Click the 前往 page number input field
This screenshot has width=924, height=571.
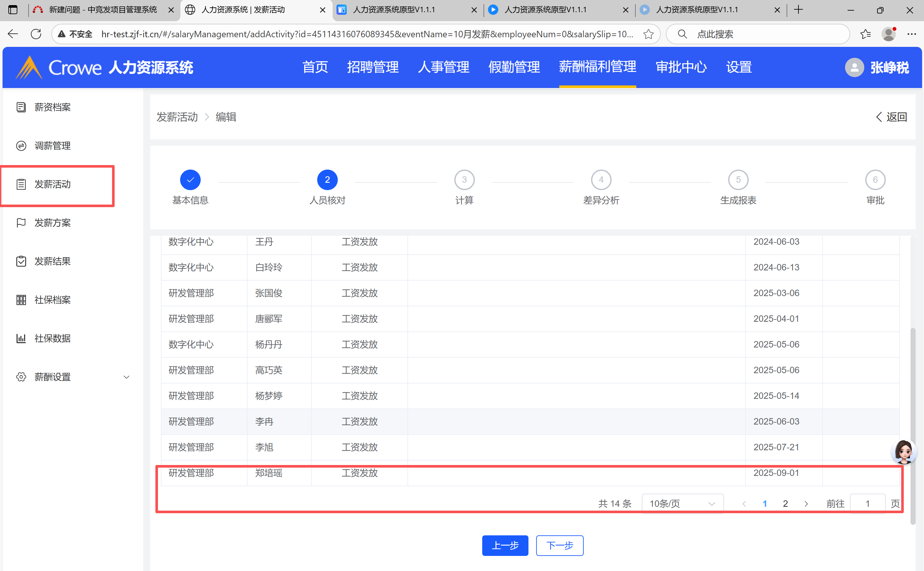click(x=867, y=504)
